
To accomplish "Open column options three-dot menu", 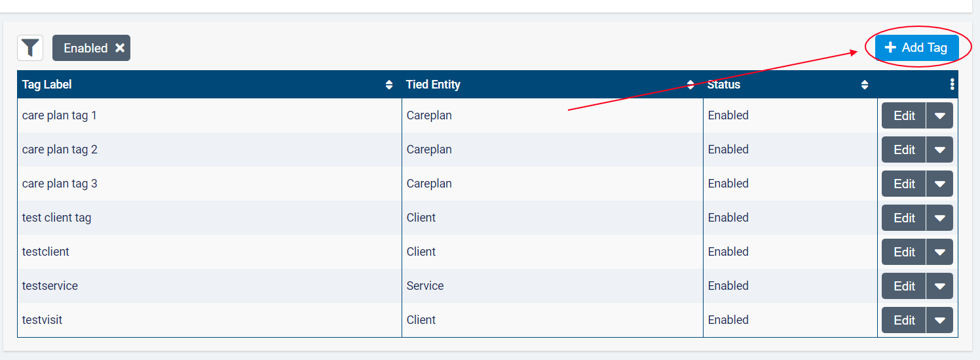I will 952,85.
